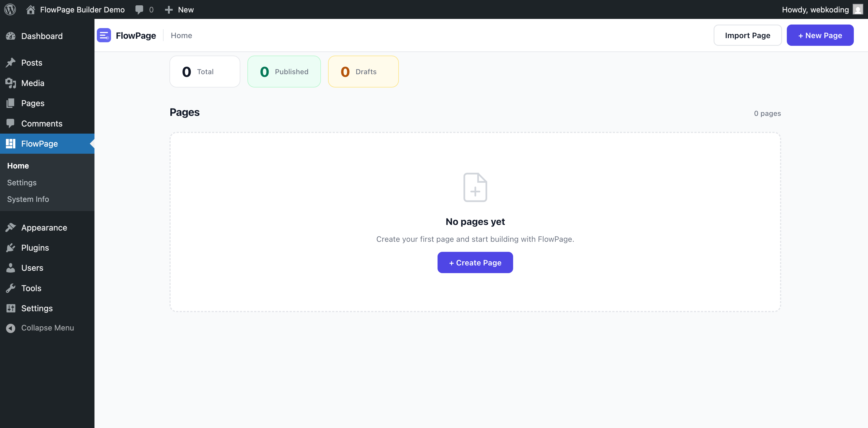Select the Pages sidebar icon
The image size is (868, 428).
click(11, 103)
